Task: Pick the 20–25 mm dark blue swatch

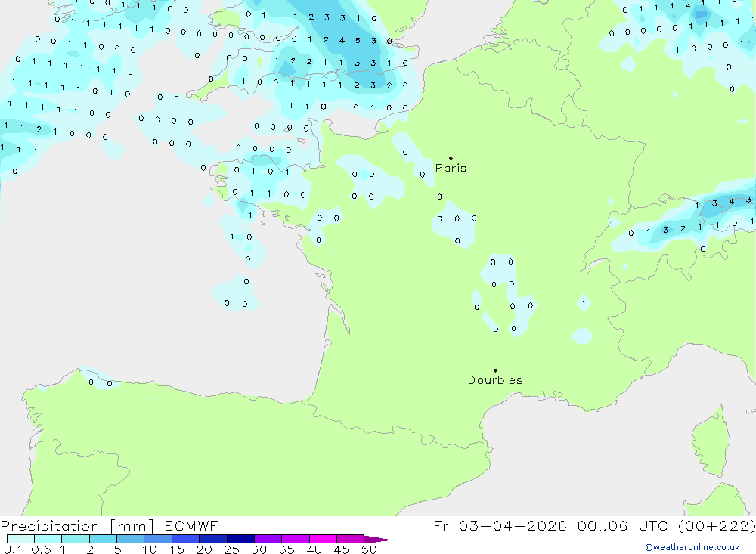Action: point(212,539)
